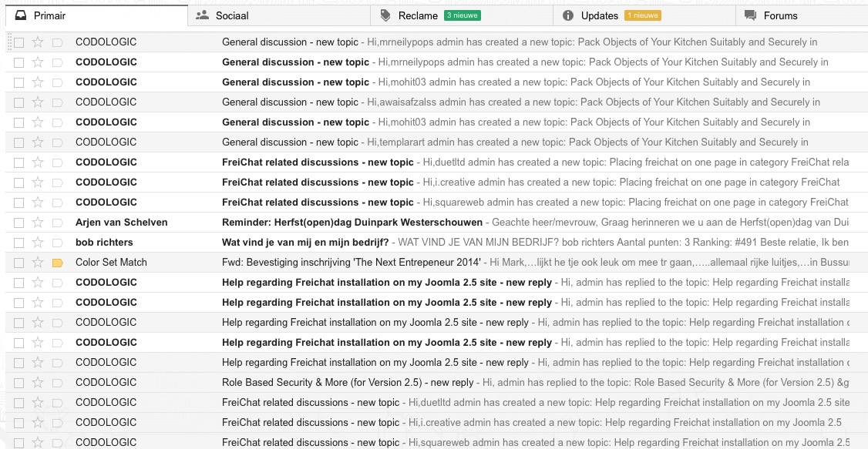Open the Forums tab

(802, 15)
